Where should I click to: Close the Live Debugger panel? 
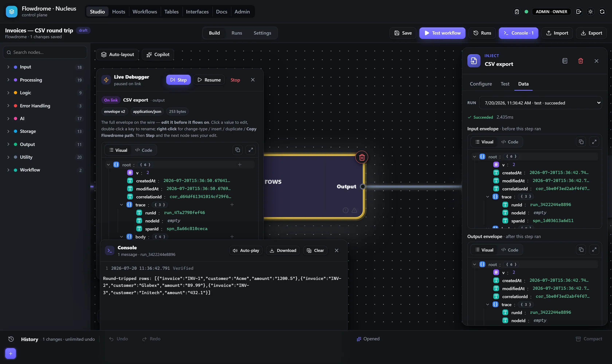coord(253,80)
